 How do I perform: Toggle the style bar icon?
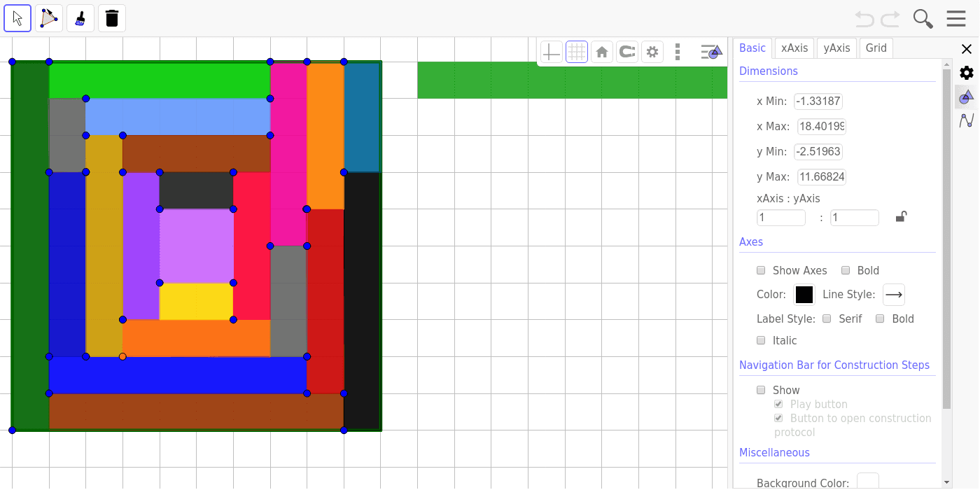[711, 52]
